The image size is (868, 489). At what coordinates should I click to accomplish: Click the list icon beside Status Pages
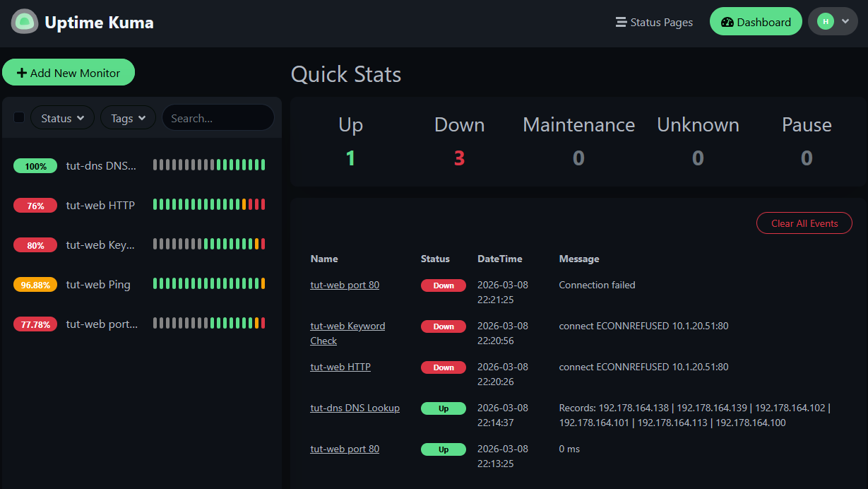click(x=620, y=22)
